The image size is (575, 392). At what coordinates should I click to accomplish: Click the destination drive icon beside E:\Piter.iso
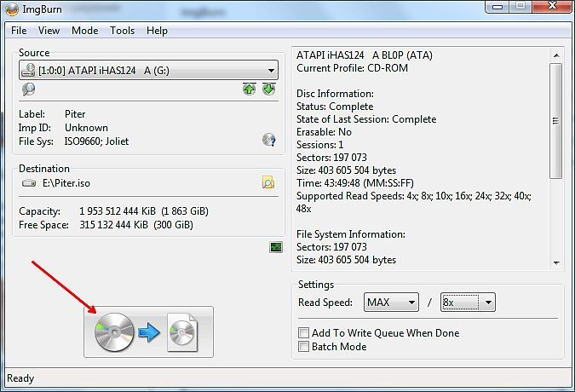[x=29, y=183]
